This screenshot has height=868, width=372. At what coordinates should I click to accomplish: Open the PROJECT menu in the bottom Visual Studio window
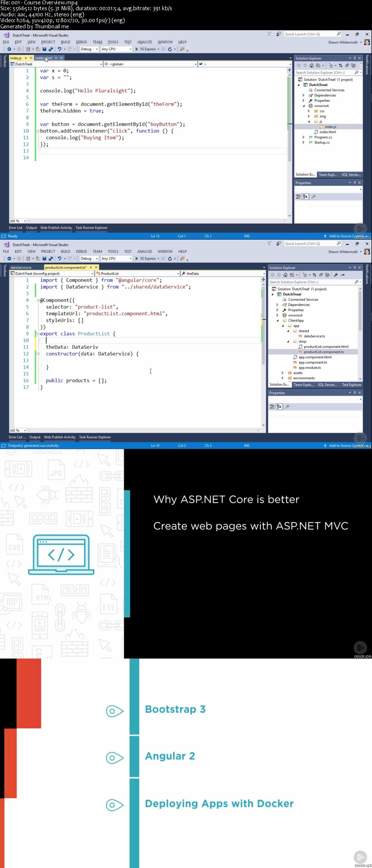coord(48,252)
